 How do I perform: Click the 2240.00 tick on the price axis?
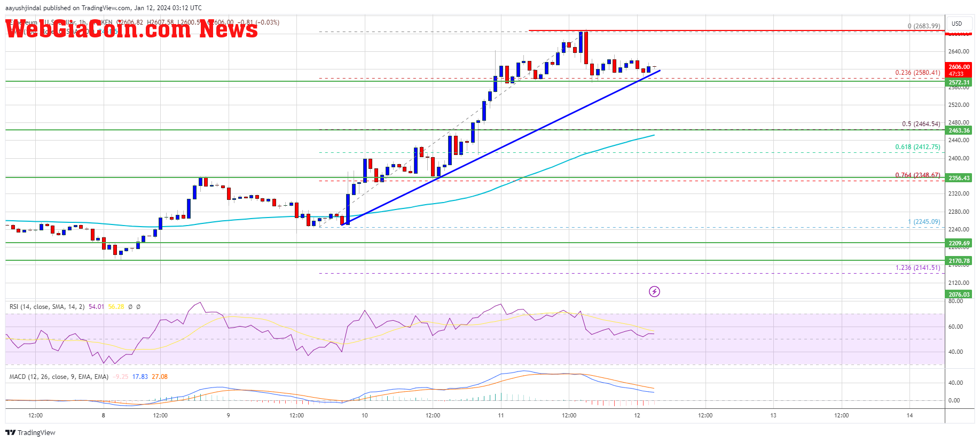tap(959, 230)
